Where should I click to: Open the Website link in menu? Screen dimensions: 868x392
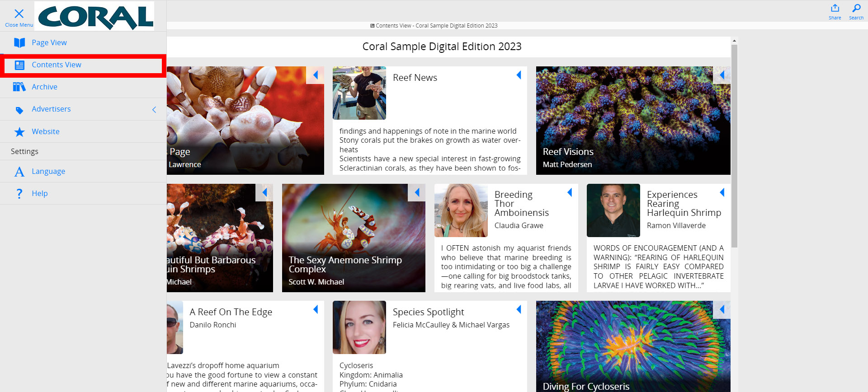point(46,131)
